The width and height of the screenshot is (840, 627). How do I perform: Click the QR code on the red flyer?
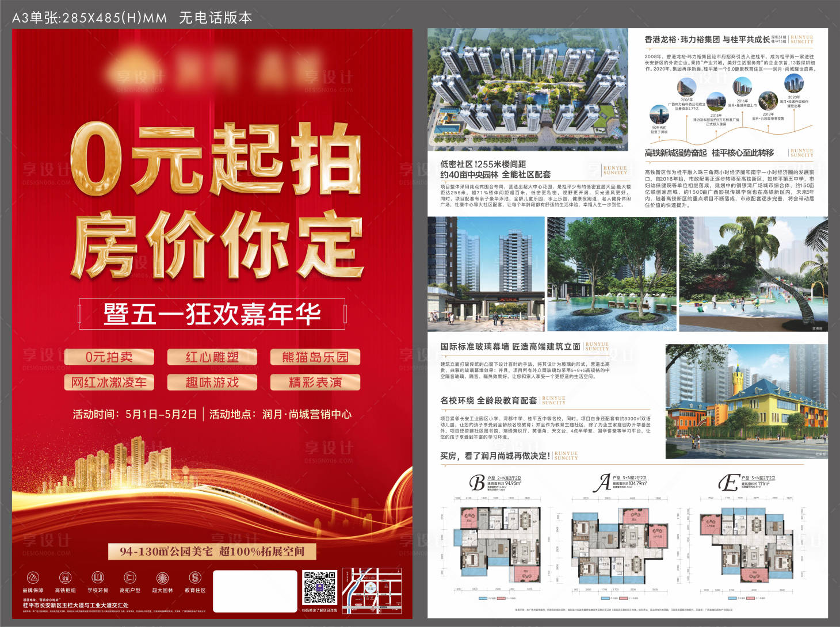click(x=319, y=588)
